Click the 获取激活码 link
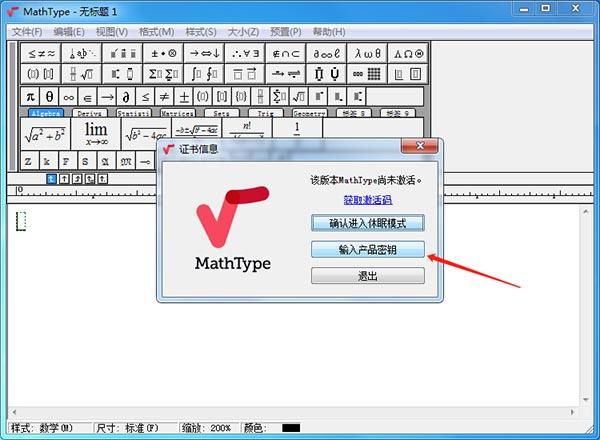The width and height of the screenshot is (600, 440). point(368,200)
